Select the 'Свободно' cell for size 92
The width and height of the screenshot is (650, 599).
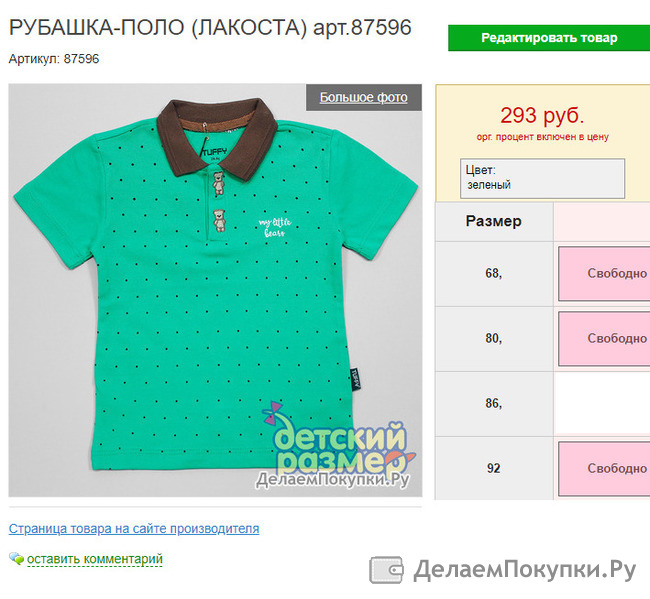point(604,468)
